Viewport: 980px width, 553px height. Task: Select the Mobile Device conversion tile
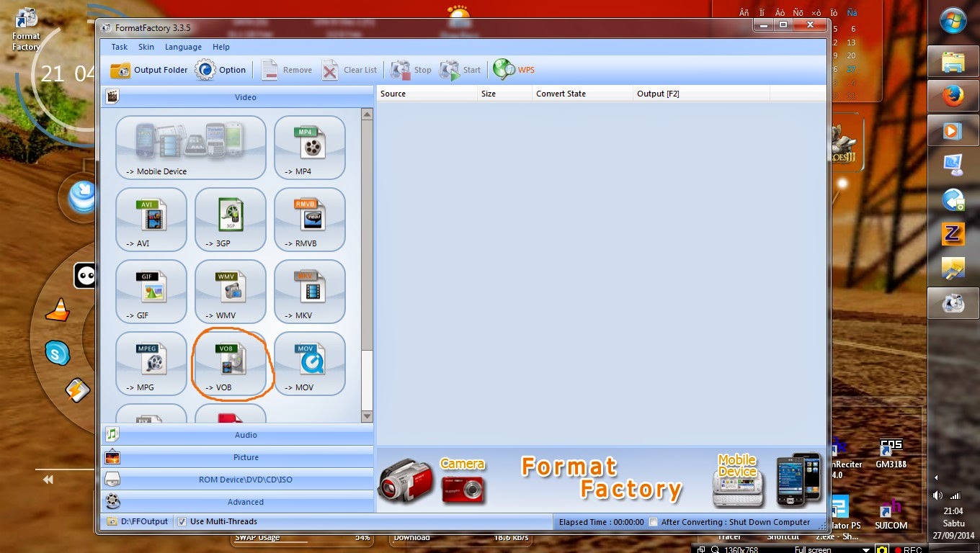pos(191,148)
